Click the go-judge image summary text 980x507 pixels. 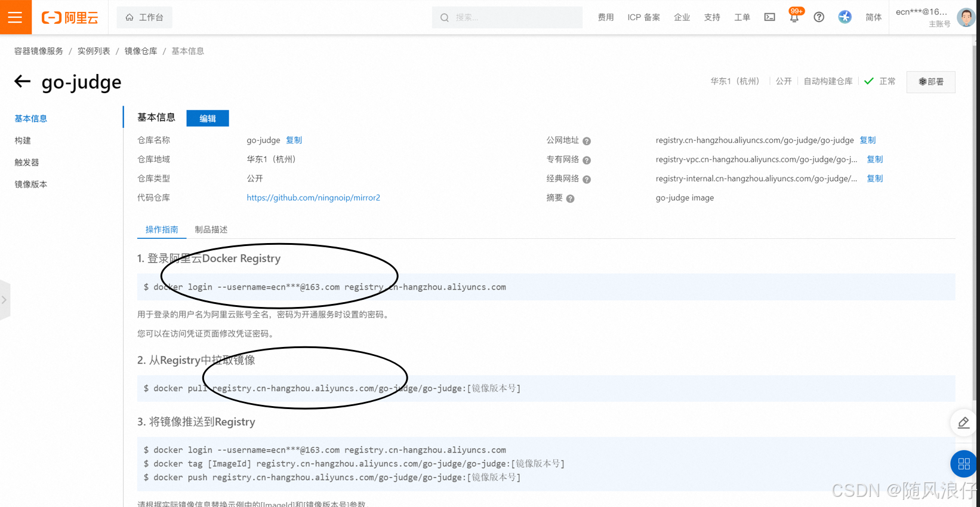point(685,198)
